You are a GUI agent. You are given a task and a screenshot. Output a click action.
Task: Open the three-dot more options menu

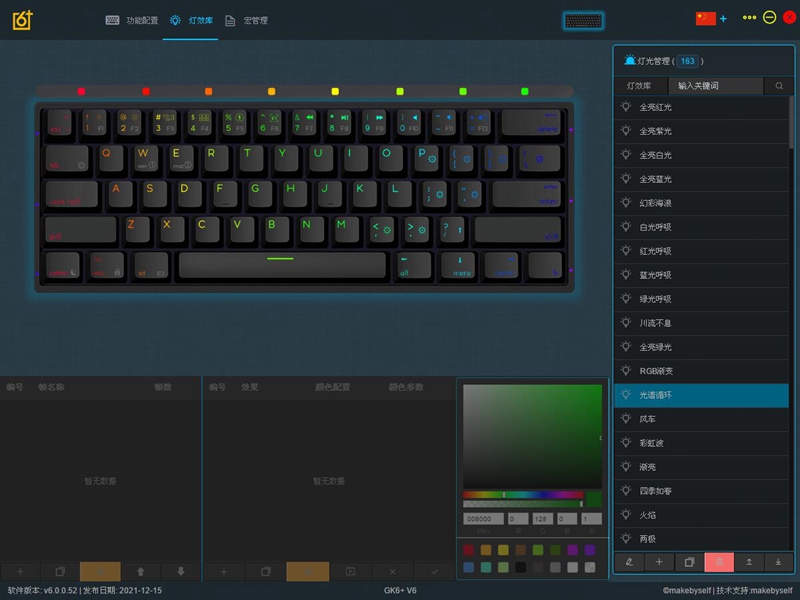click(x=749, y=18)
